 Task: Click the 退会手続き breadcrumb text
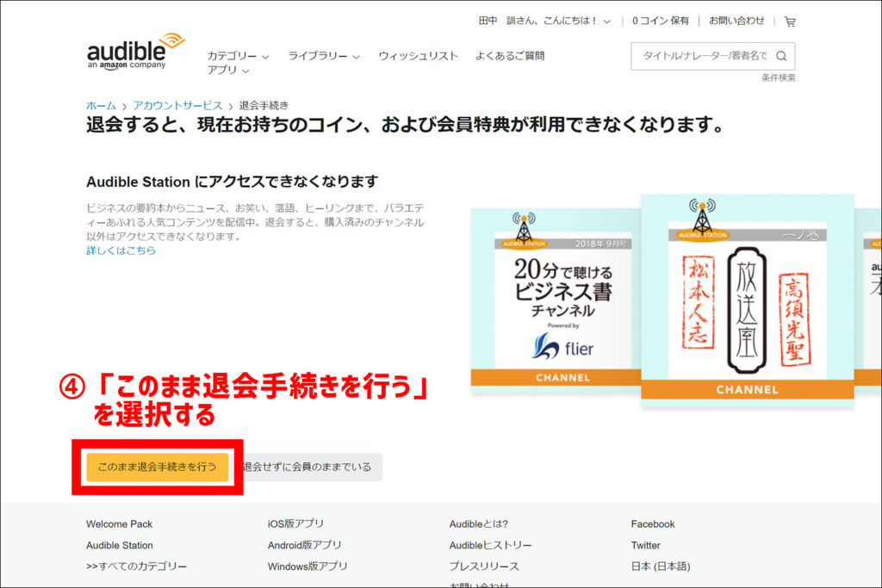point(264,105)
